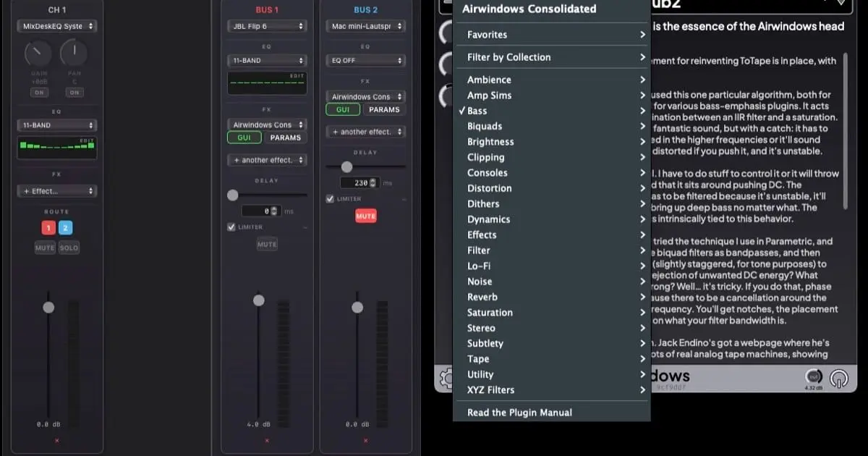Open the BUS 2 Airwindows GUI
The image size is (868, 456).
343,109
